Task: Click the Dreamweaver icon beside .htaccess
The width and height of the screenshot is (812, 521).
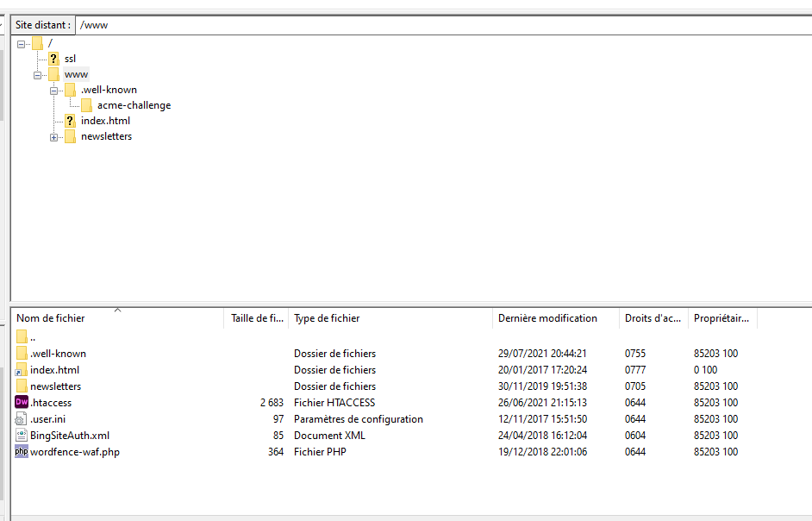Action: click(22, 402)
